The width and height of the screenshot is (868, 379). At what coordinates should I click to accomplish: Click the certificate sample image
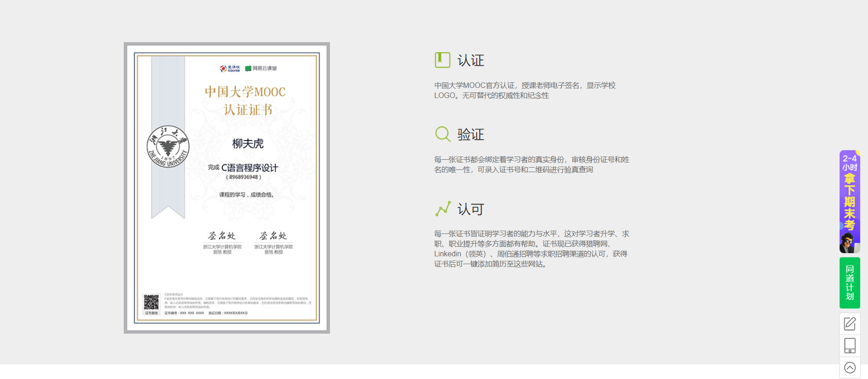click(227, 188)
